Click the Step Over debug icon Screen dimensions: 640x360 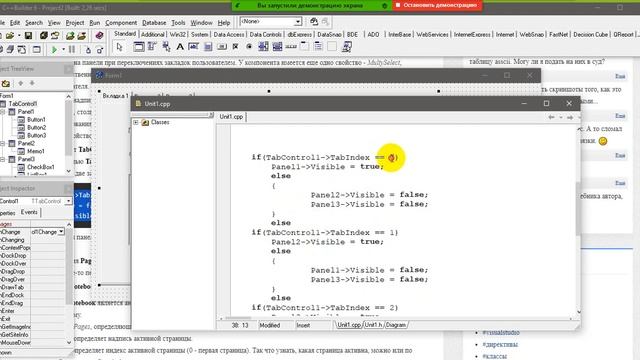99,50
